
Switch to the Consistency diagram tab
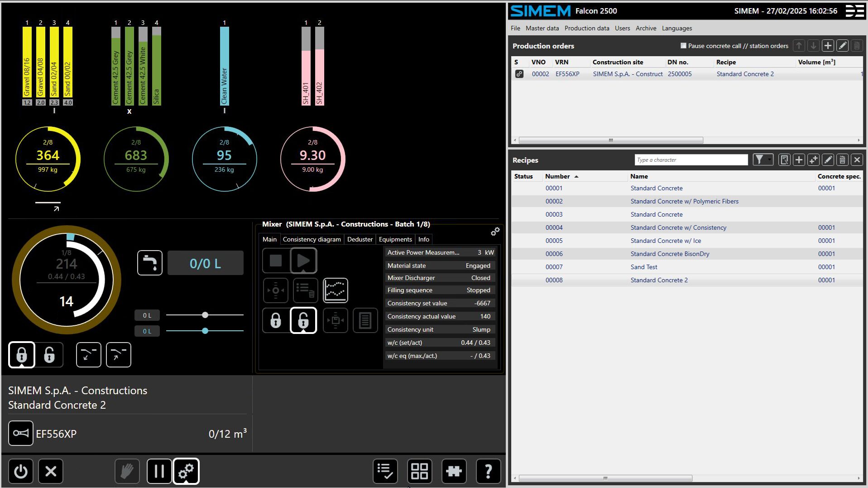[312, 239]
